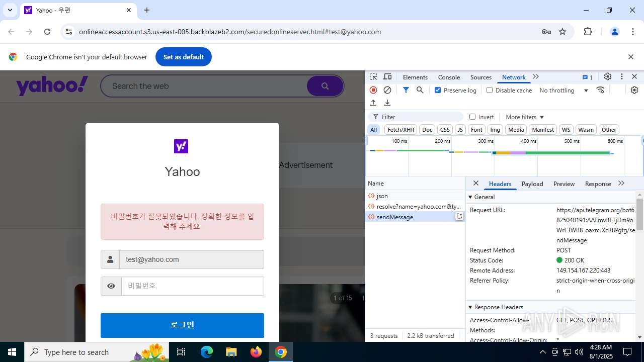Close the request details pane
644x362 pixels.
click(476, 184)
